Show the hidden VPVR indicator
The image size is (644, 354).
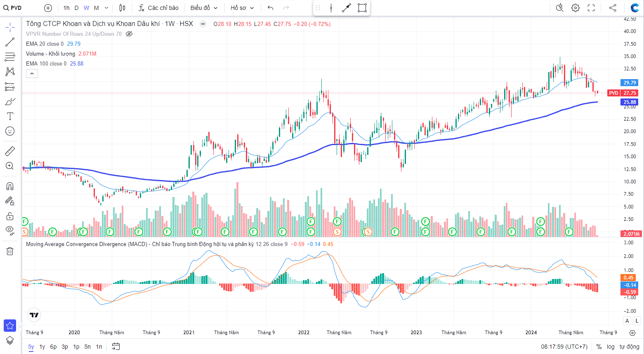[x=129, y=34]
